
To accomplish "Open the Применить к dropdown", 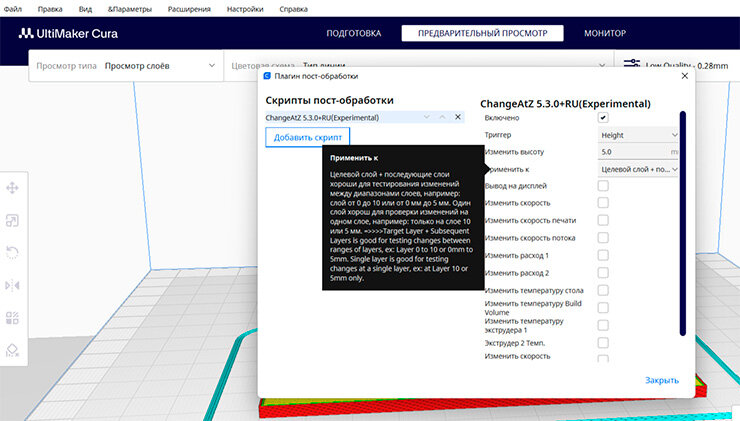I will [639, 169].
